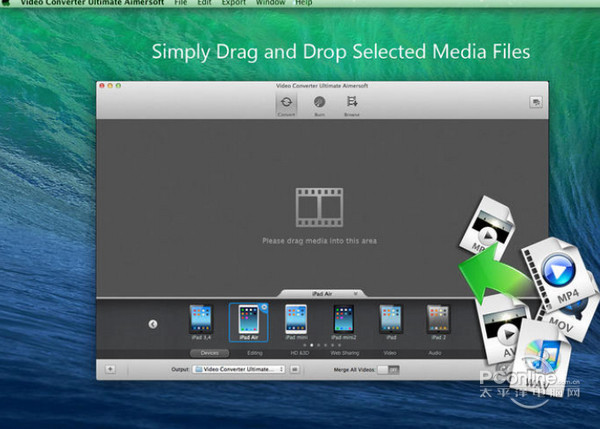Open the File menu
The height and width of the screenshot is (429, 600).
click(181, 2)
